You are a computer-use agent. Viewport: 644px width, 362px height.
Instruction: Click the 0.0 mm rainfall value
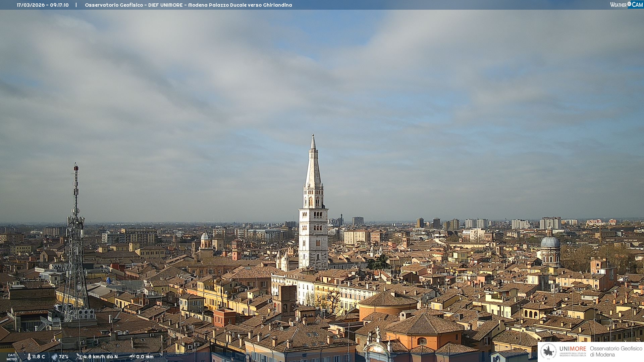coord(145,357)
